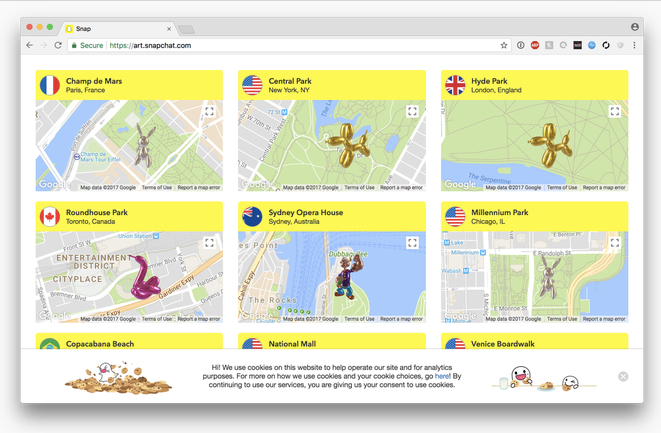Click the Venice Boardwalk card title
This screenshot has height=433, width=661.
pos(503,344)
